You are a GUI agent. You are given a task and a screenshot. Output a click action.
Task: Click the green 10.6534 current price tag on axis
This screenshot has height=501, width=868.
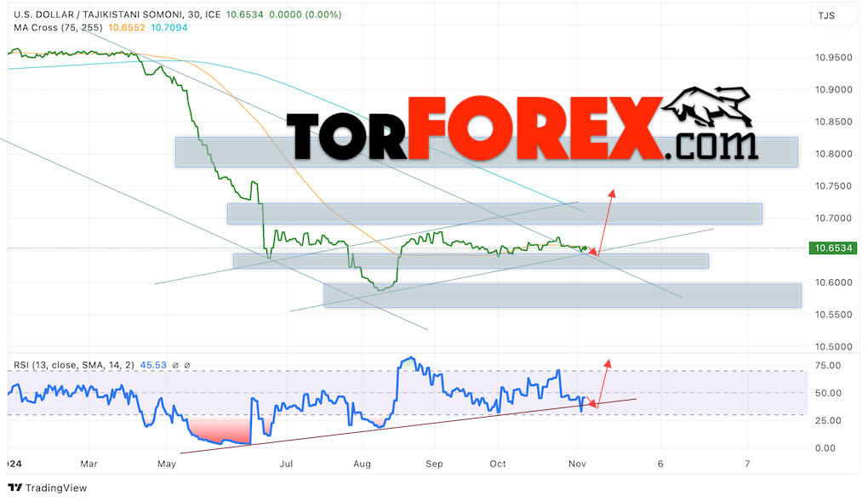pos(833,248)
